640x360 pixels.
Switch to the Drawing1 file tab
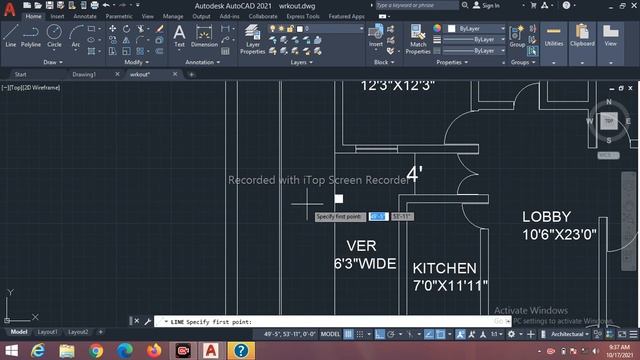click(x=84, y=74)
